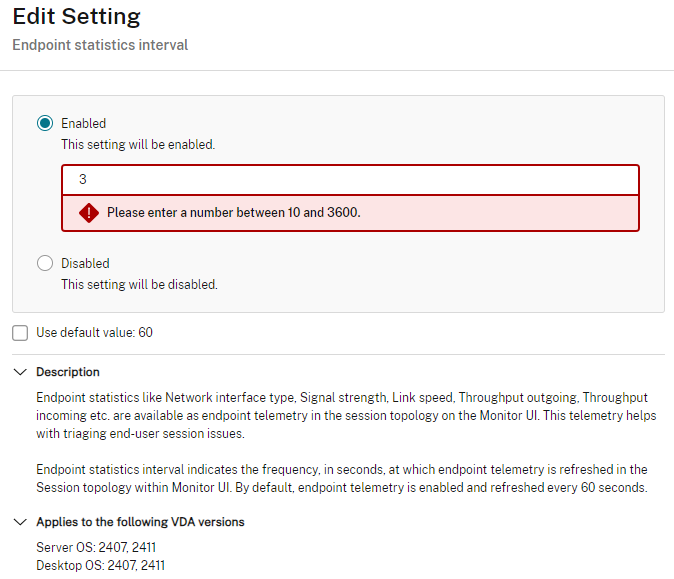Click the Server OS: 2407, 2411 line
This screenshot has width=674, height=579.
click(96, 547)
